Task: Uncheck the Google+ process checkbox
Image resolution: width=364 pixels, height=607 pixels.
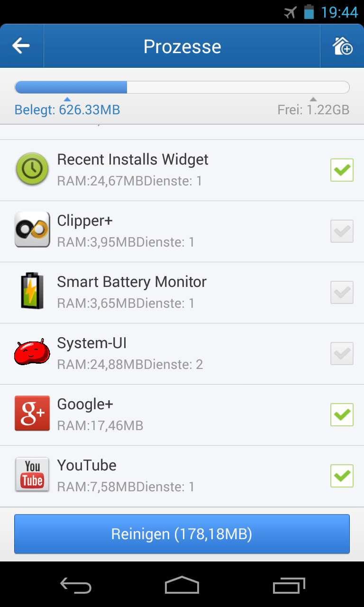Action: [x=342, y=414]
